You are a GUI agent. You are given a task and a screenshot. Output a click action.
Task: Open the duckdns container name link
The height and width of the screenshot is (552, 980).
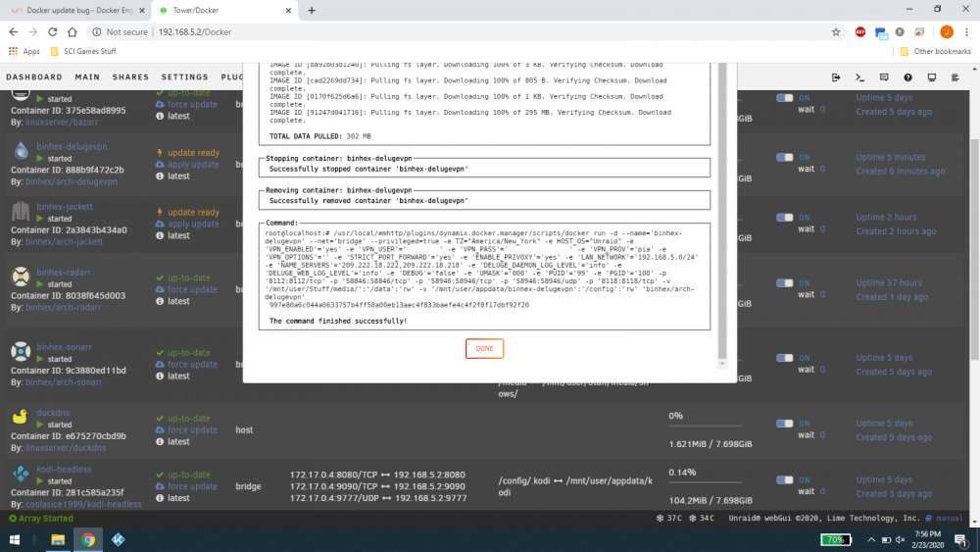point(53,413)
